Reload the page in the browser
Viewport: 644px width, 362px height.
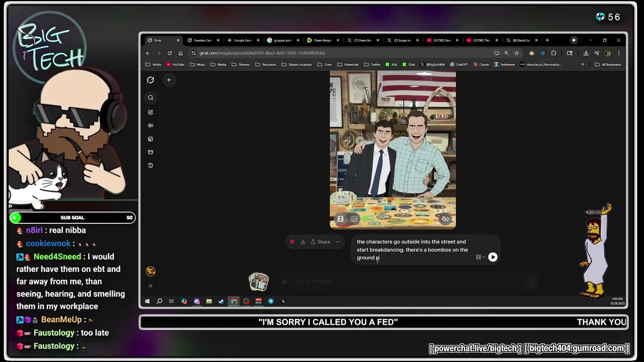(170, 53)
